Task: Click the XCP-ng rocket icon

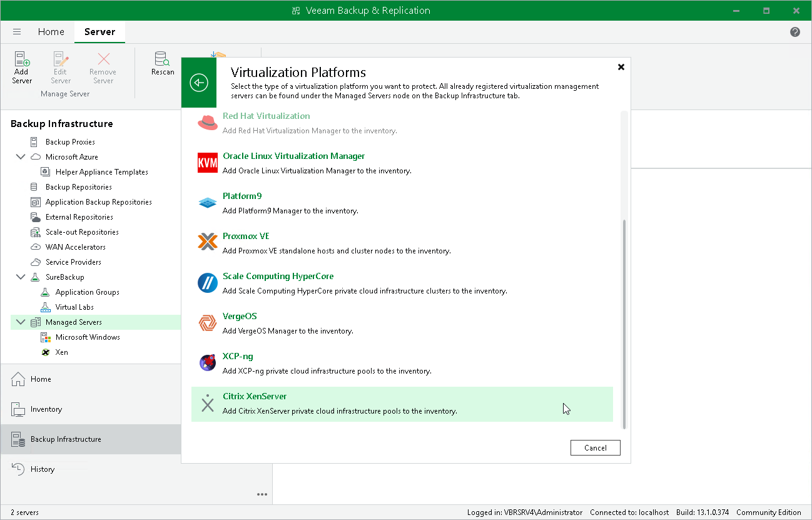Action: tap(208, 363)
